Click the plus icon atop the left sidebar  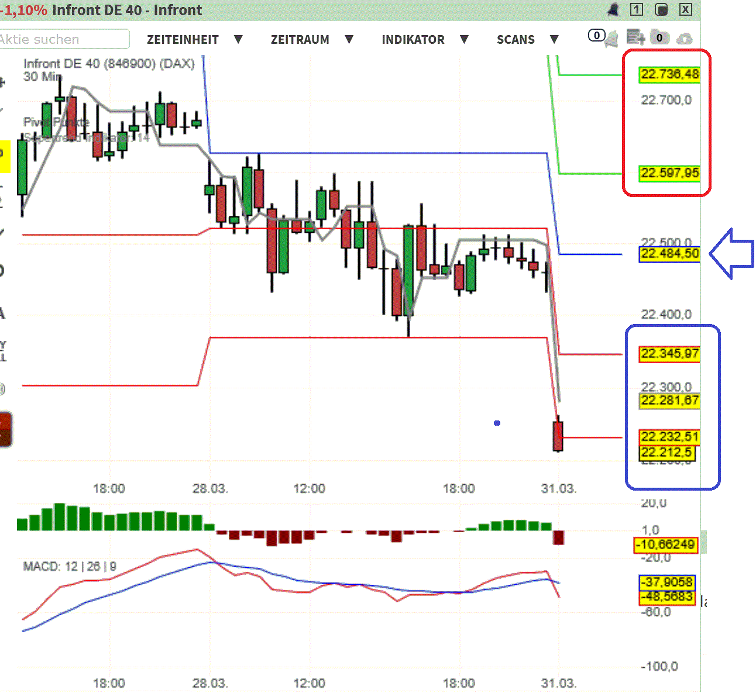4,82
